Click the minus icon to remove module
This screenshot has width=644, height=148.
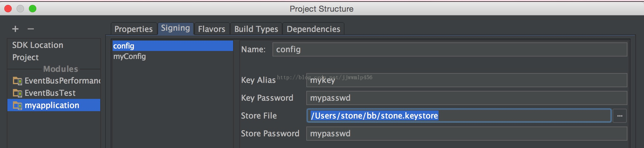tap(31, 29)
